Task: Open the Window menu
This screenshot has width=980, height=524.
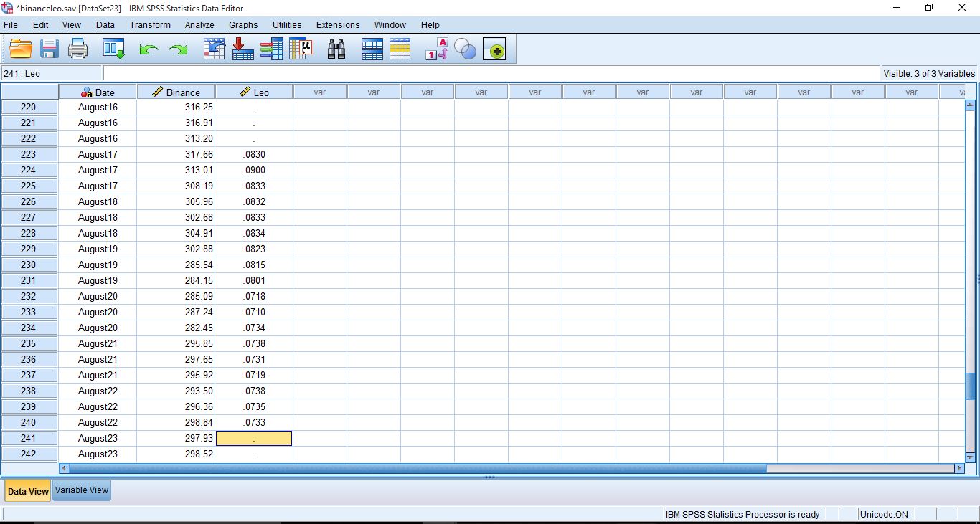Action: click(390, 24)
